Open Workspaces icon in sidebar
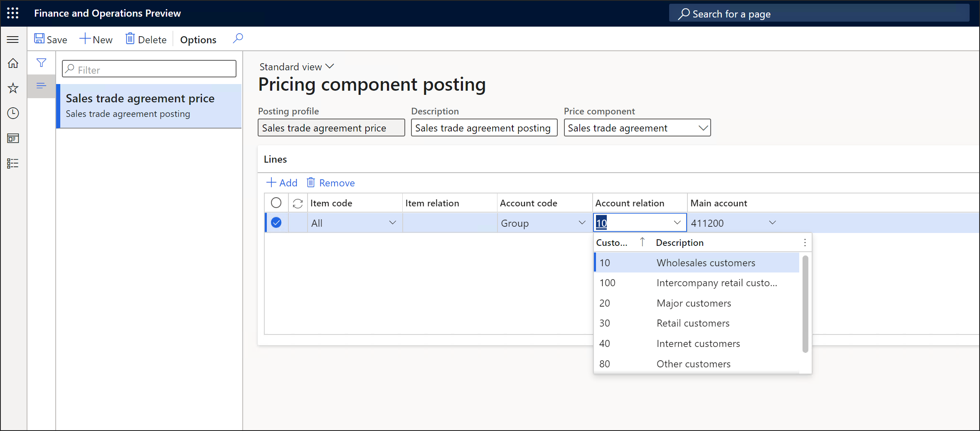This screenshot has height=431, width=980. point(13,139)
